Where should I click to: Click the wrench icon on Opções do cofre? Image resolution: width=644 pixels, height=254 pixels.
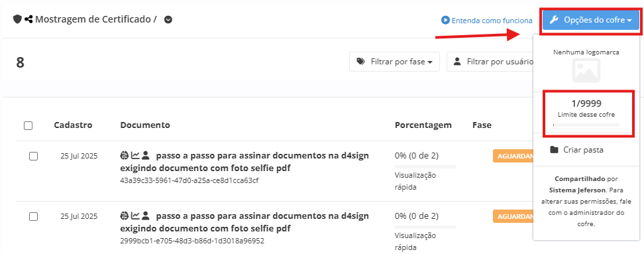click(554, 20)
